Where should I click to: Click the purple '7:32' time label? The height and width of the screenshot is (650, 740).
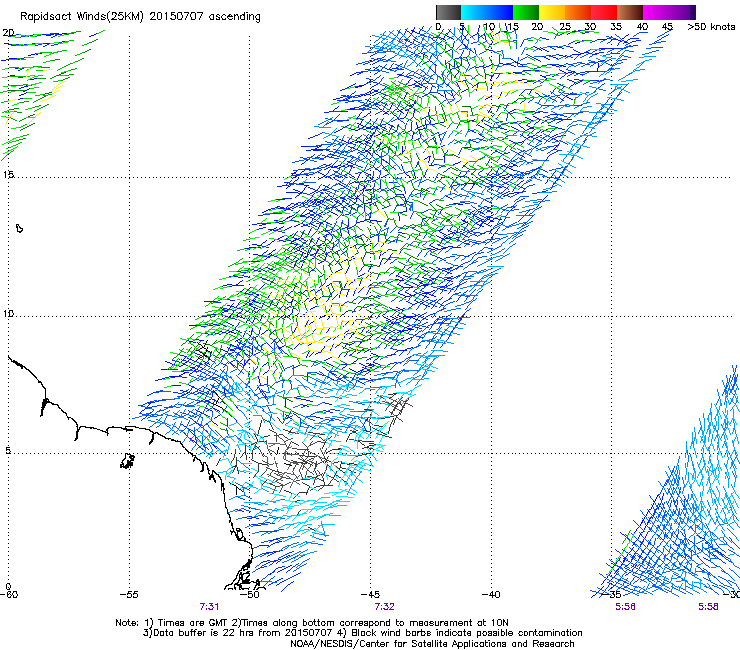(x=385, y=607)
